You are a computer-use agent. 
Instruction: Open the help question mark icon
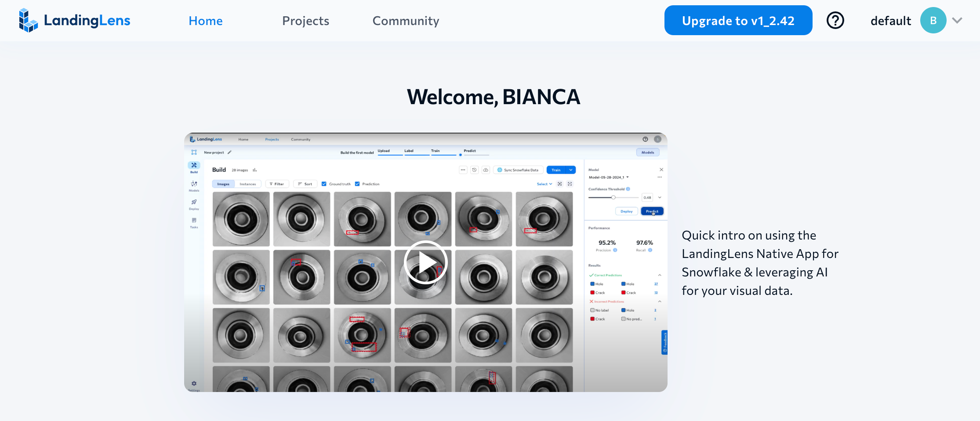[835, 20]
